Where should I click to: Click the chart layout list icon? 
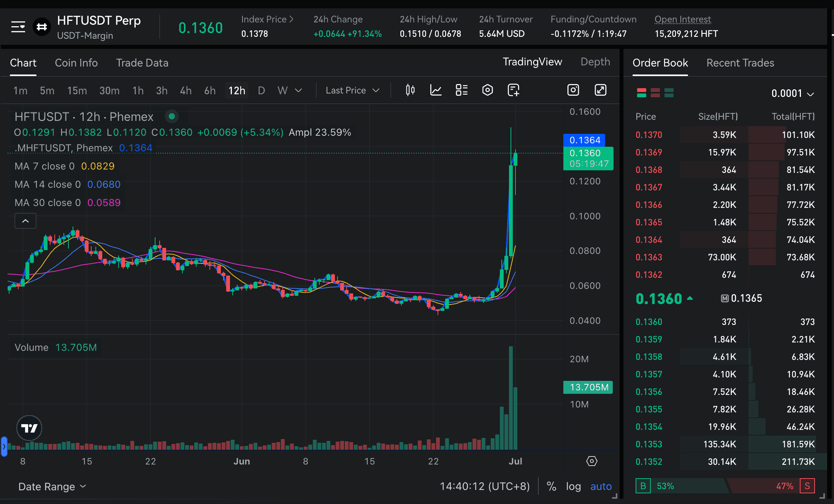coord(461,90)
